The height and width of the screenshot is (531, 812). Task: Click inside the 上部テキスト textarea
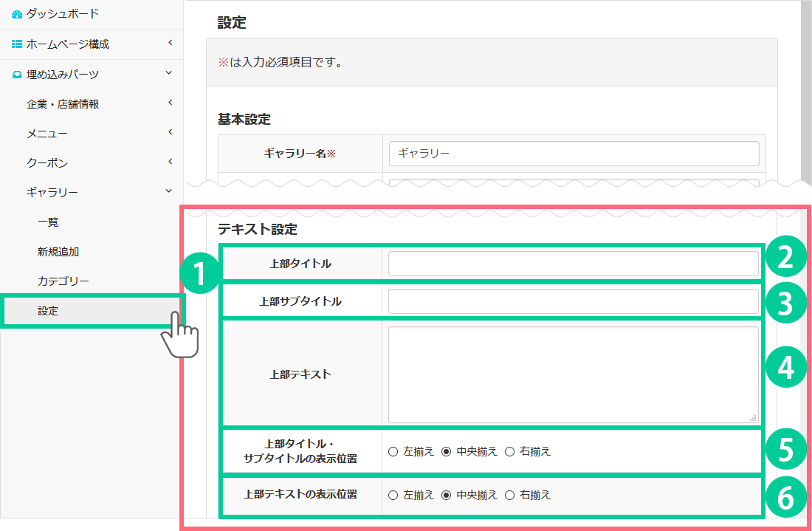[573, 374]
